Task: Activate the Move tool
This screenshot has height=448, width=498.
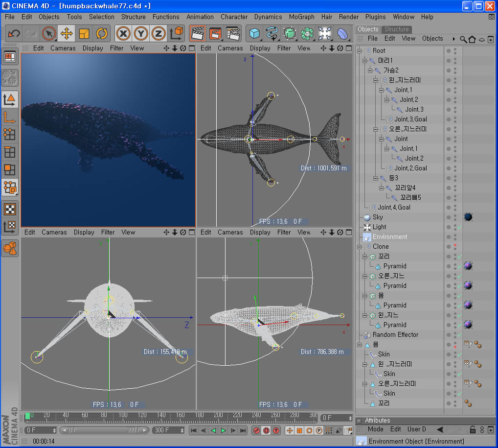Action: [67, 33]
